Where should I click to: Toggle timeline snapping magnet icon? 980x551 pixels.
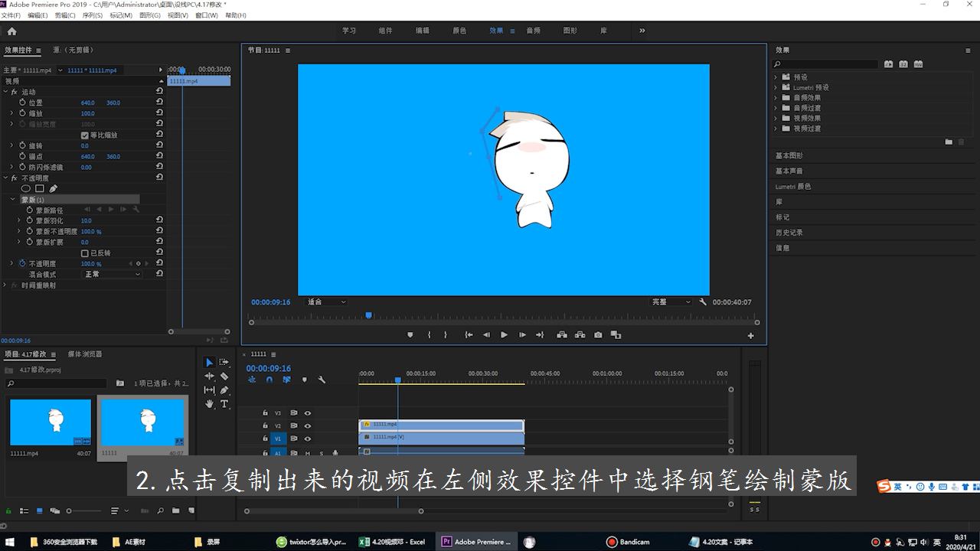click(269, 380)
